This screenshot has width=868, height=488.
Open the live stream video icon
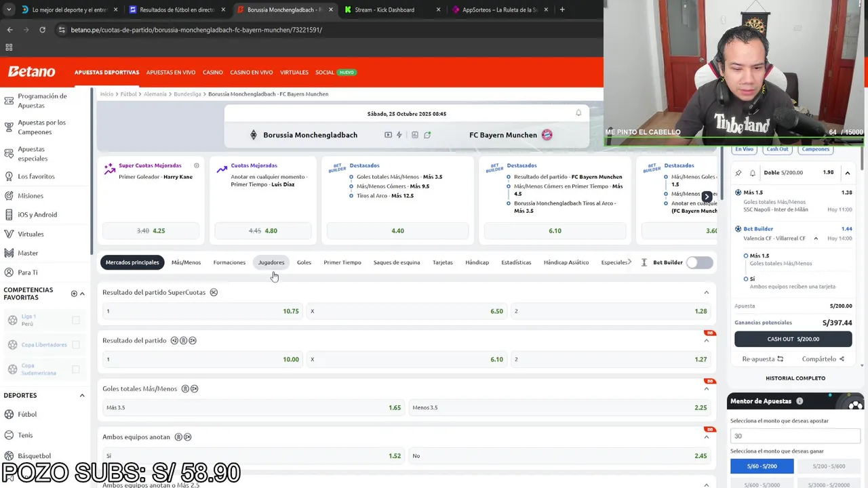coord(388,135)
